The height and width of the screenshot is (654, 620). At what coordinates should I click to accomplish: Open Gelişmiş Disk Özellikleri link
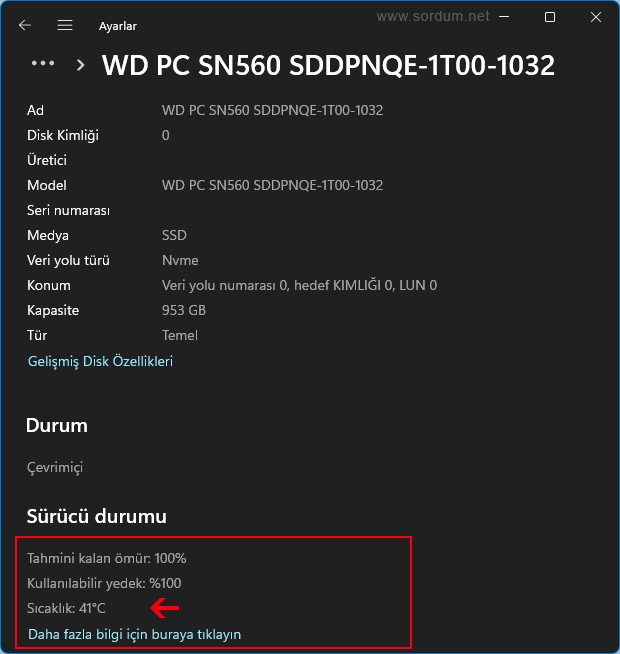[x=100, y=361]
